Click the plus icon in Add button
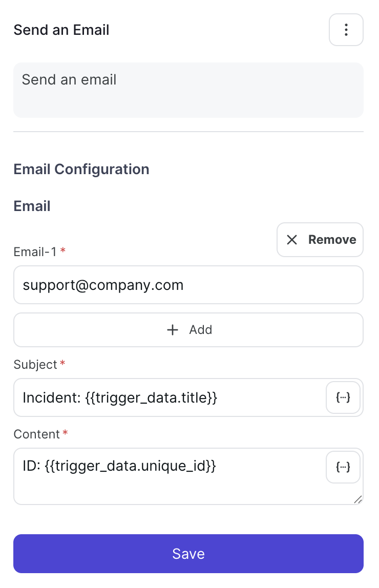Screen dimensions: 379x588 pos(173,330)
